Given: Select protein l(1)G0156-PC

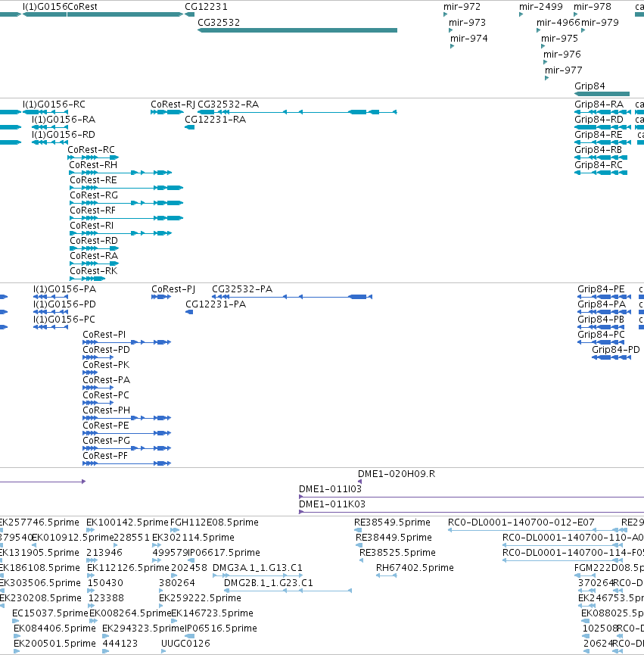Looking at the screenshot, I should click(51, 327).
